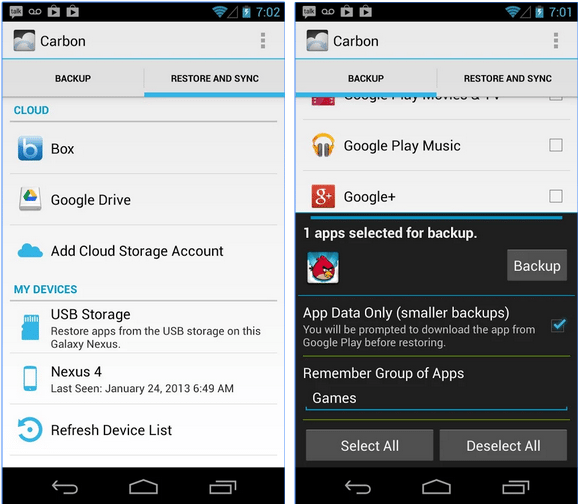Tap the Google+ app icon
The width and height of the screenshot is (578, 504).
point(323,196)
